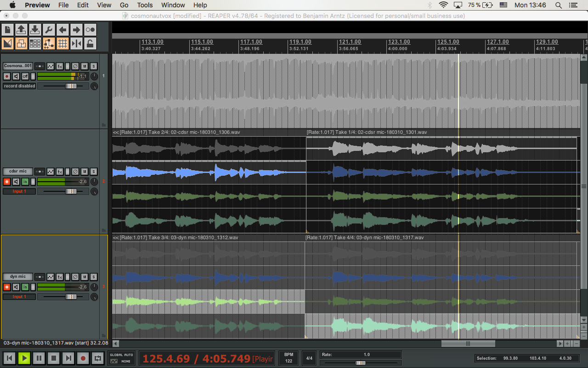Toggle record monitoring speaker on Cosmona..001 track
The height and width of the screenshot is (368, 588).
[x=16, y=76]
